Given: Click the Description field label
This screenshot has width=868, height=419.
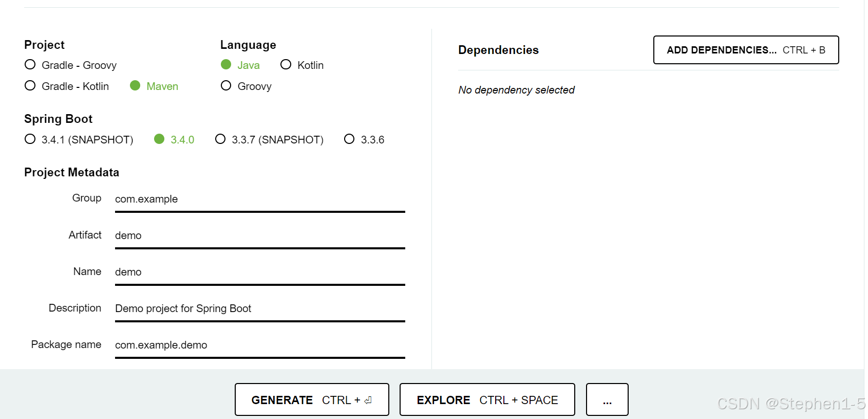Looking at the screenshot, I should tap(75, 308).
